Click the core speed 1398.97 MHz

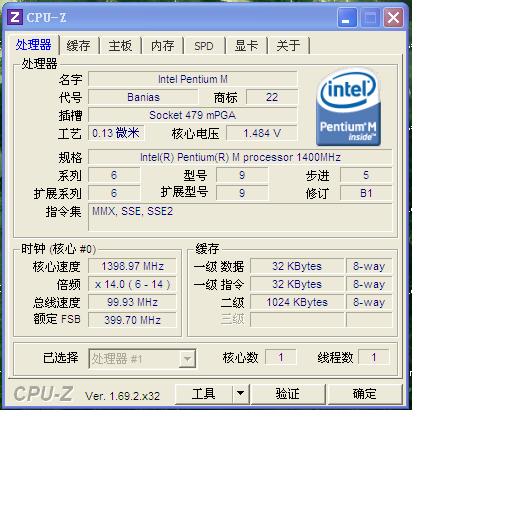pyautogui.click(x=132, y=266)
